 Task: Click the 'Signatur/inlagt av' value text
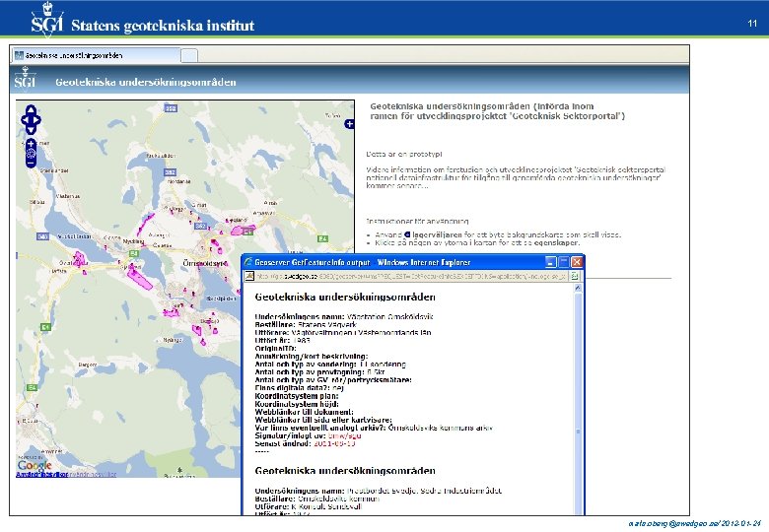344,435
